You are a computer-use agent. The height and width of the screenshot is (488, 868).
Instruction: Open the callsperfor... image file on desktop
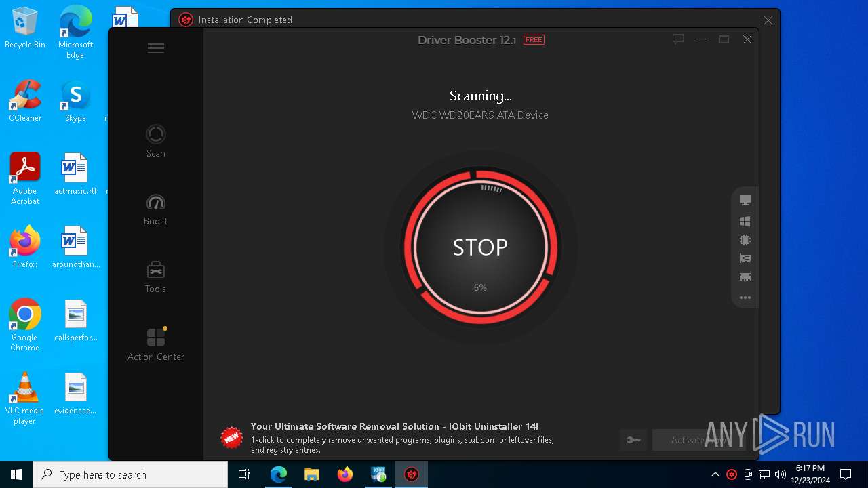(x=75, y=320)
